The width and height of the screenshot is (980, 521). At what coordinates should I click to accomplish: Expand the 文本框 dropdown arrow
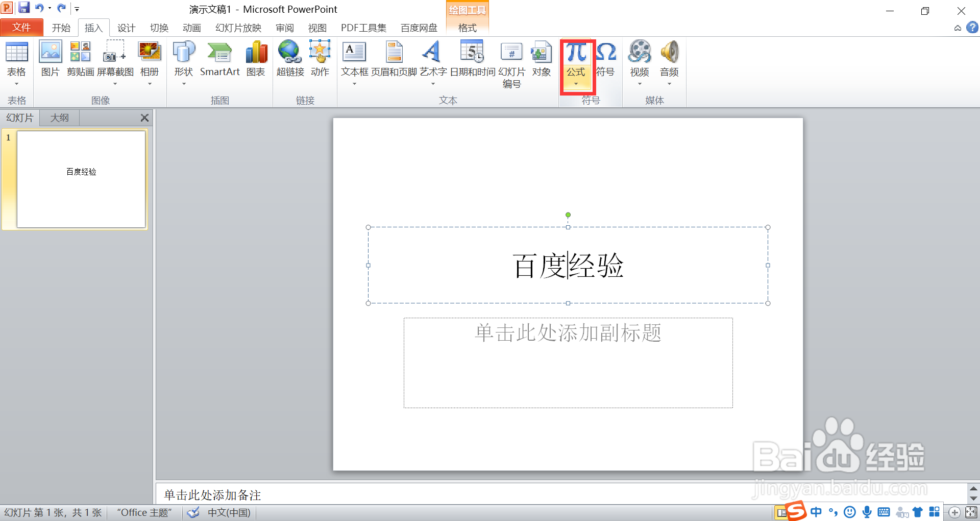[354, 84]
